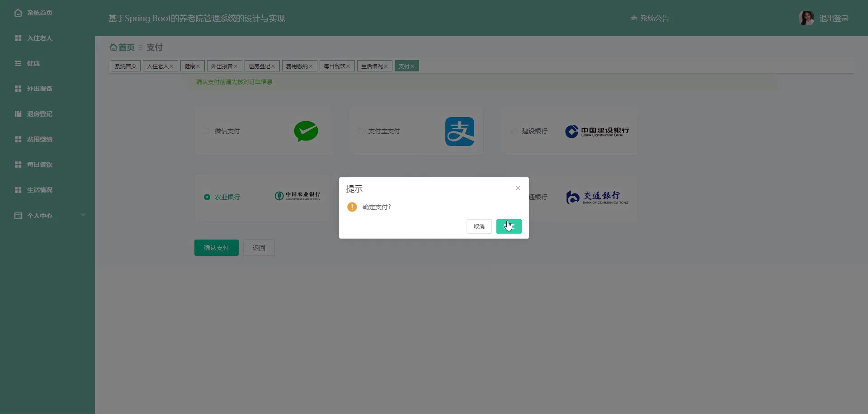
Task: Close the 费用缴纳 tab
Action: pyautogui.click(x=311, y=66)
